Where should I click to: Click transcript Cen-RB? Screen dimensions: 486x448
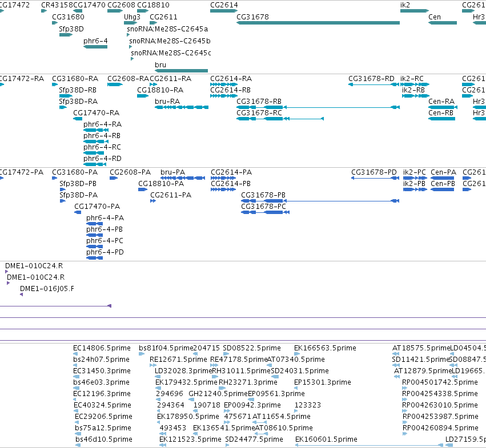[441, 119]
